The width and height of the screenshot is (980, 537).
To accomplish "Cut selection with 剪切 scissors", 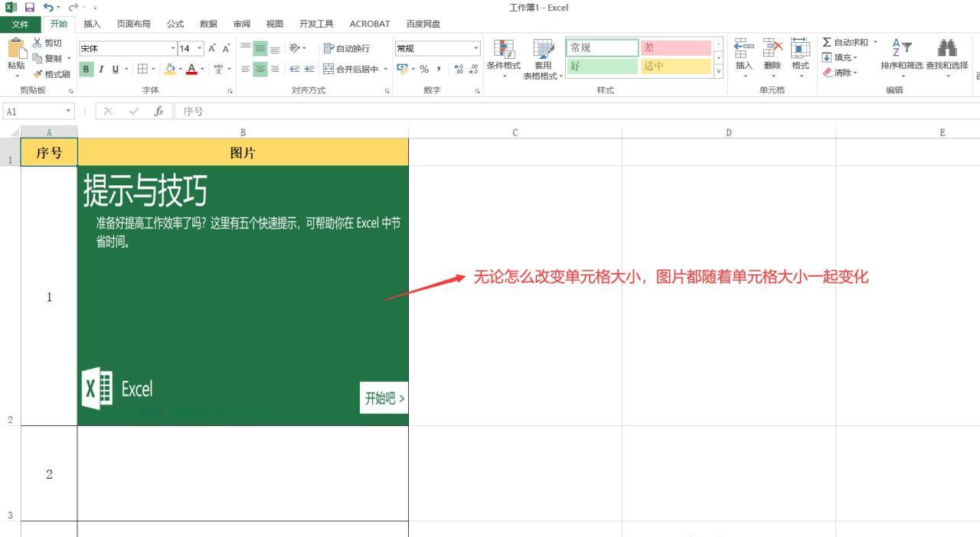I will click(x=47, y=43).
